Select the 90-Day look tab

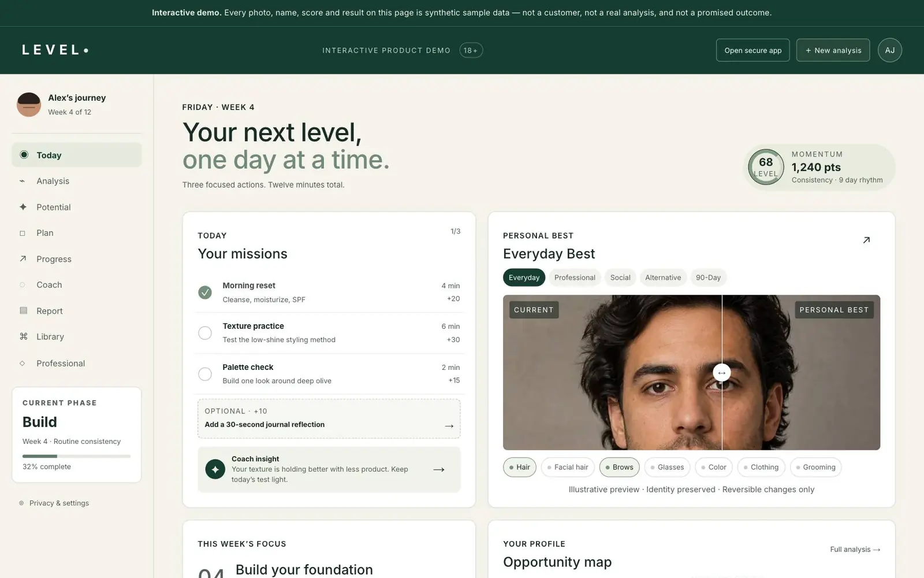pos(708,277)
